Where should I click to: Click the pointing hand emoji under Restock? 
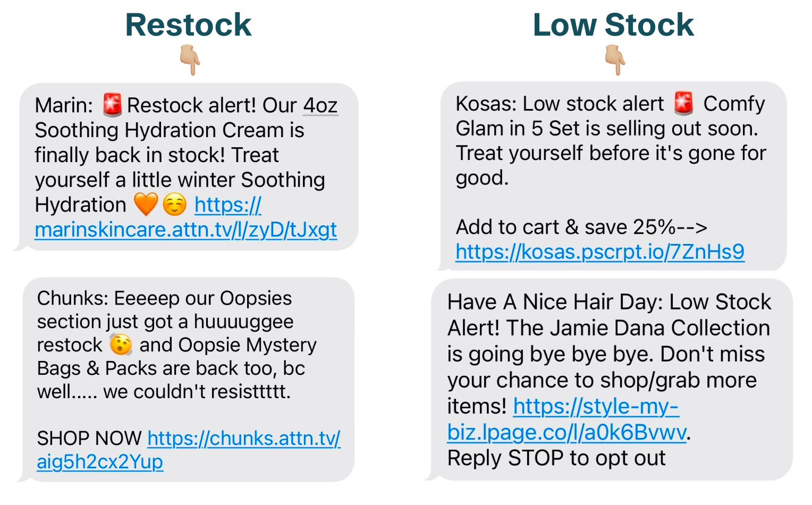click(190, 60)
